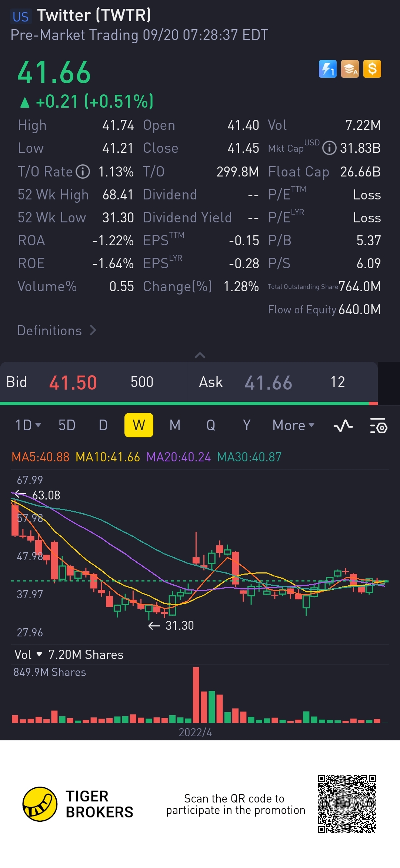The image size is (400, 868).
Task: Switch to the Y yearly chart tab
Action: point(247,425)
